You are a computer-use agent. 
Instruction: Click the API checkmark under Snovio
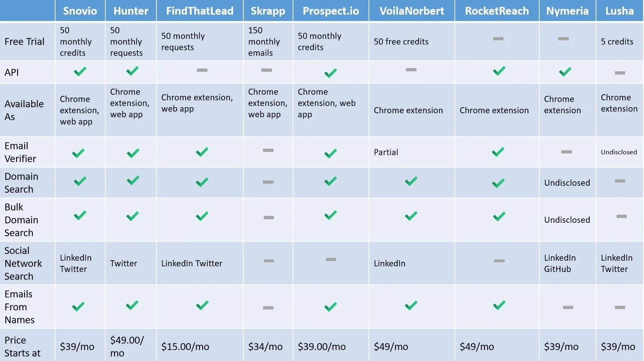80,72
